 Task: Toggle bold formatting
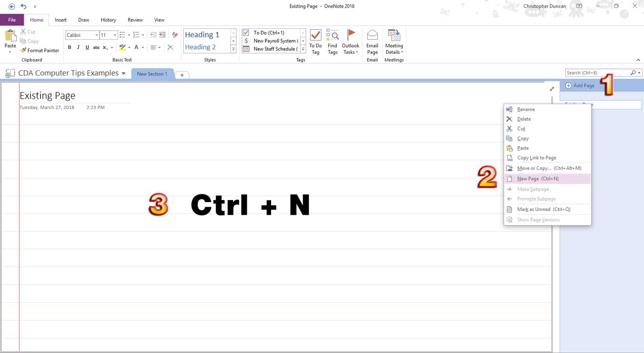(69, 47)
